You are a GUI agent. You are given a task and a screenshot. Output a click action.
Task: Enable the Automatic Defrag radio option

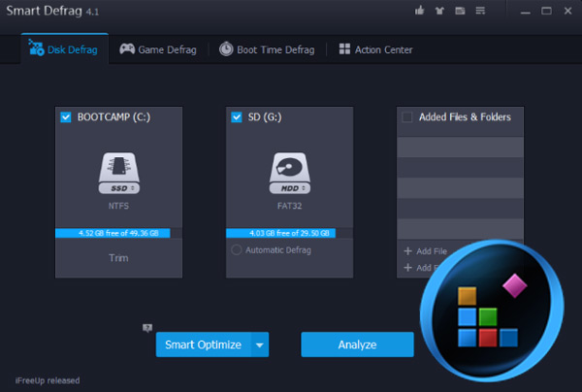point(237,249)
